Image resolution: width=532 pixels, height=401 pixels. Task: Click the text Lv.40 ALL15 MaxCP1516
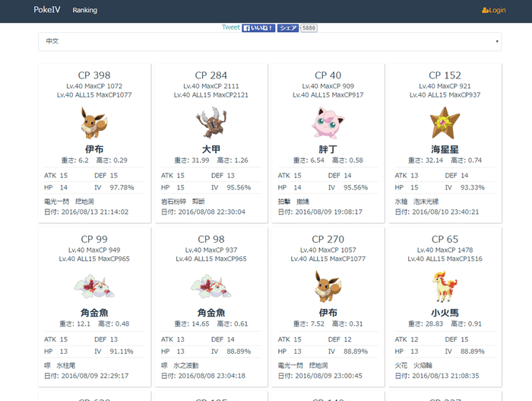point(445,259)
